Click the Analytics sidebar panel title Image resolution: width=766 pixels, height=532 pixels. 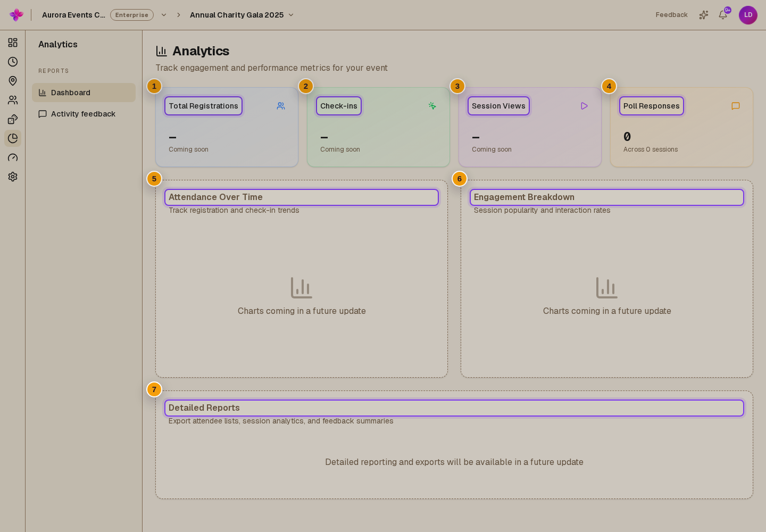(x=58, y=45)
